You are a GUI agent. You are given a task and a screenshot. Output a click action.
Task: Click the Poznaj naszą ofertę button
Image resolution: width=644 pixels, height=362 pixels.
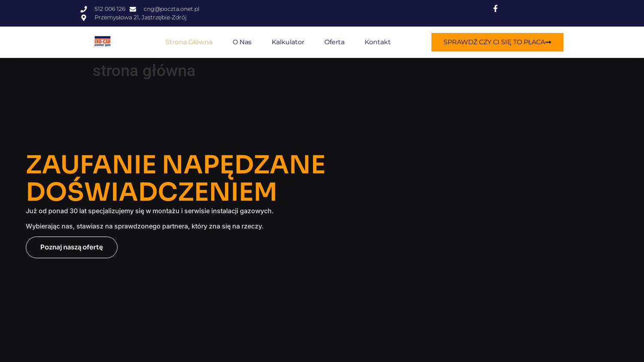pos(72,247)
